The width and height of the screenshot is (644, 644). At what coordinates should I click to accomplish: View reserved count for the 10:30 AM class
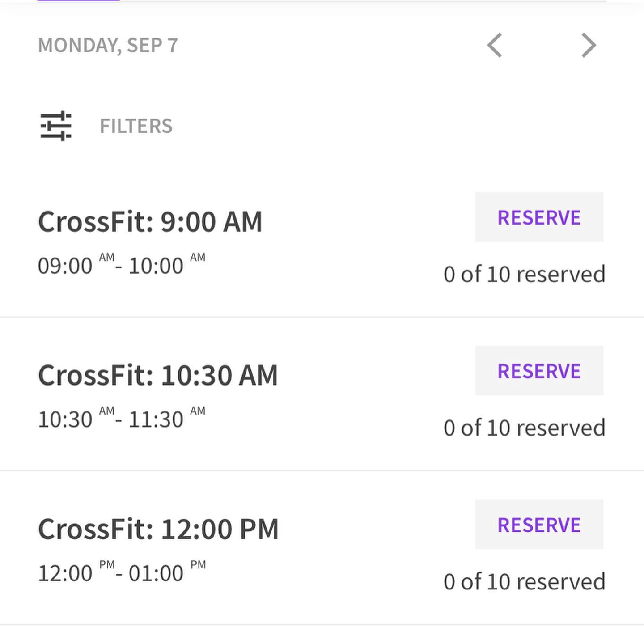(x=524, y=428)
